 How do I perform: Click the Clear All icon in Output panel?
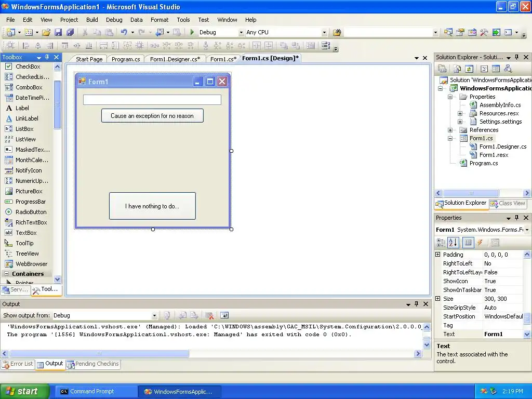pos(209,315)
